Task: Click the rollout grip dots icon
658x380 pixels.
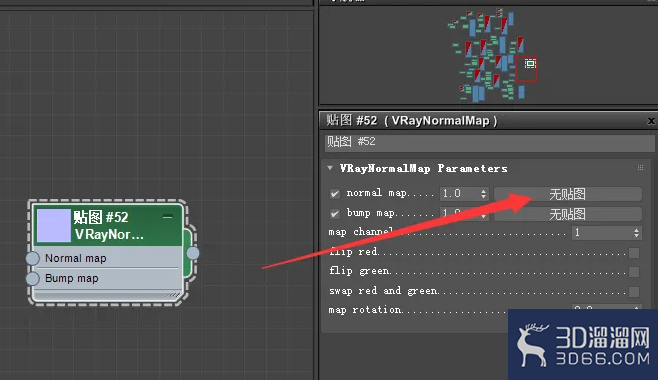Action: (640, 168)
